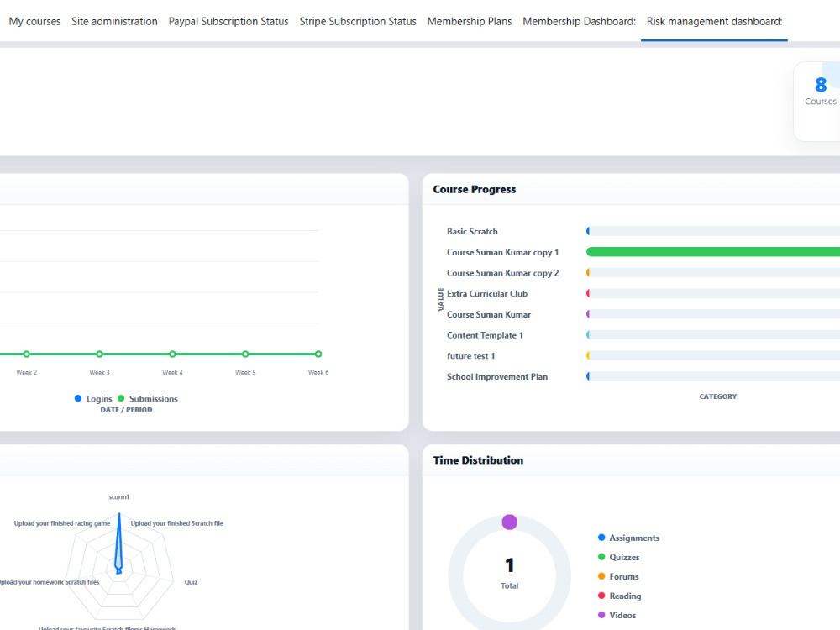Toggle Quizzes in Time Distribution legend

click(619, 557)
